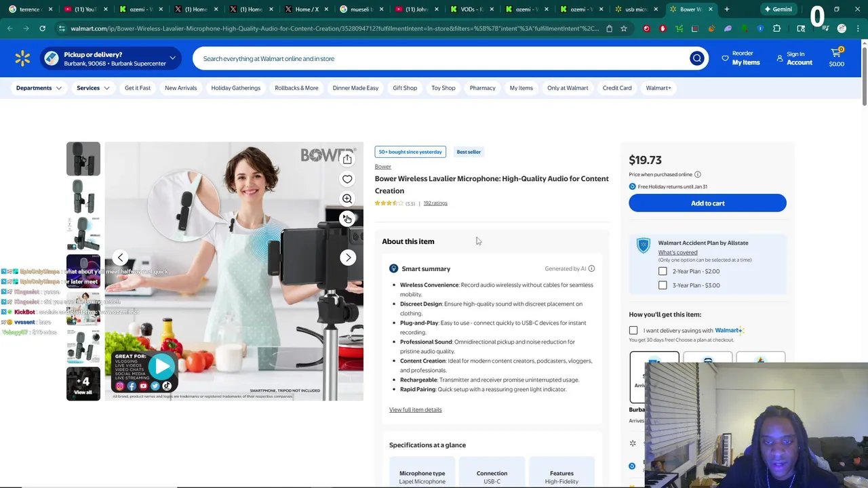This screenshot has width=868, height=488.
Task: Zoom the product image with magnifier
Action: point(347,199)
